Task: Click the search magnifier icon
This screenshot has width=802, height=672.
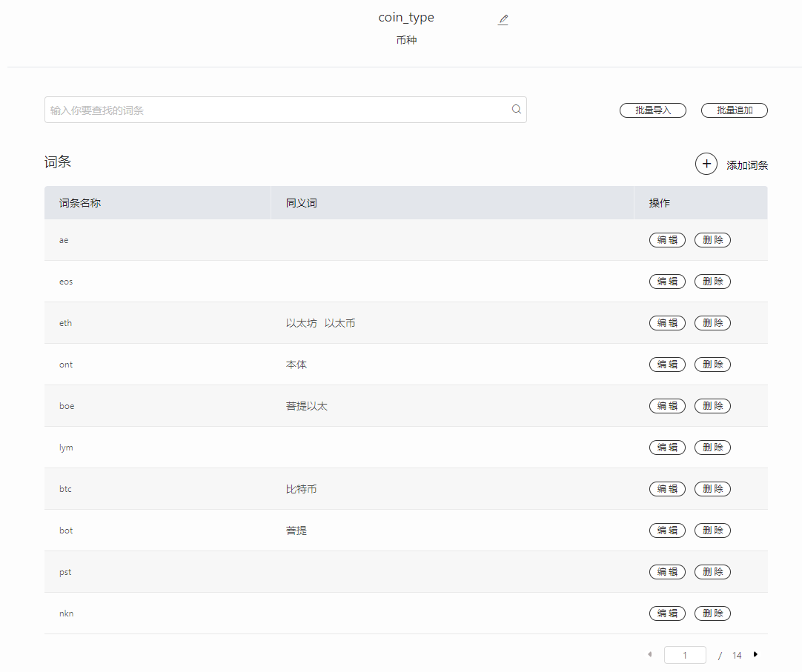Action: pos(517,109)
